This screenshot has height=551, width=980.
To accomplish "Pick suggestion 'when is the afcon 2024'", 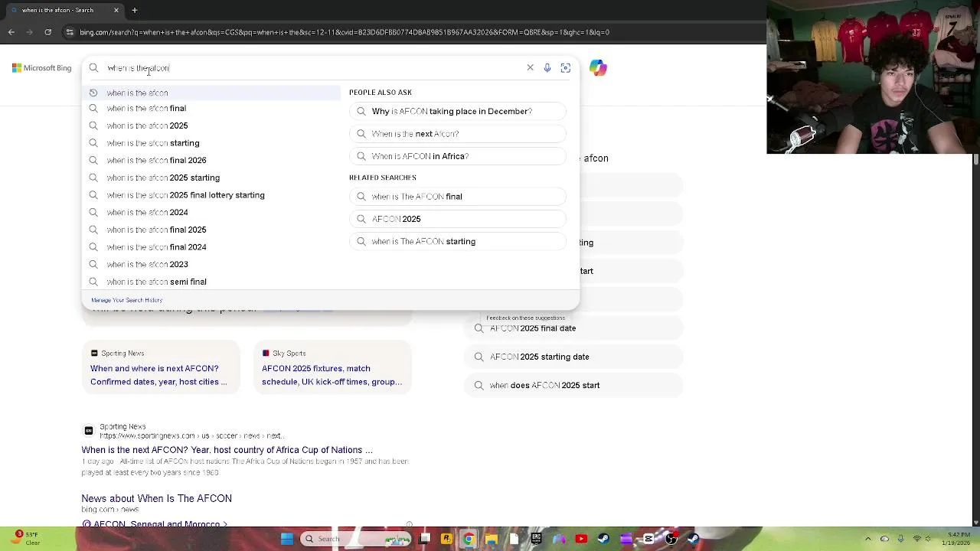I will [x=211, y=212].
